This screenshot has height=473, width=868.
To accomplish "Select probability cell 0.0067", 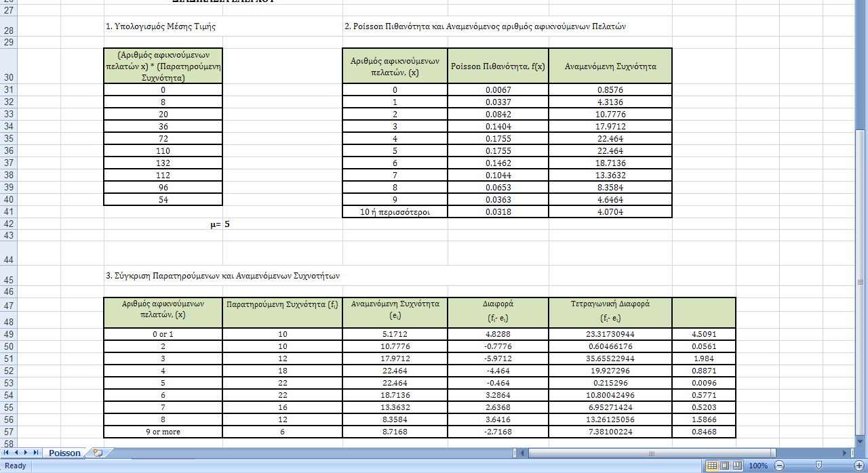I will pyautogui.click(x=498, y=89).
